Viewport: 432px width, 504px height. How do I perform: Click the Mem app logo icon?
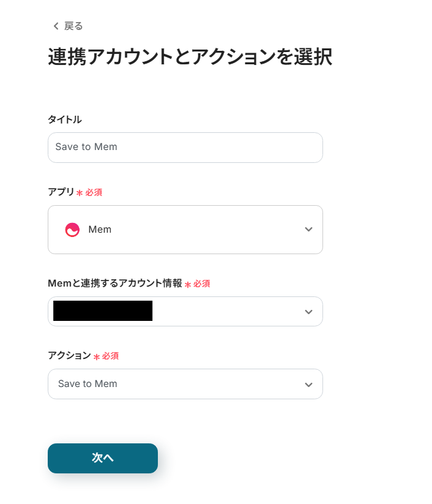pyautogui.click(x=72, y=230)
